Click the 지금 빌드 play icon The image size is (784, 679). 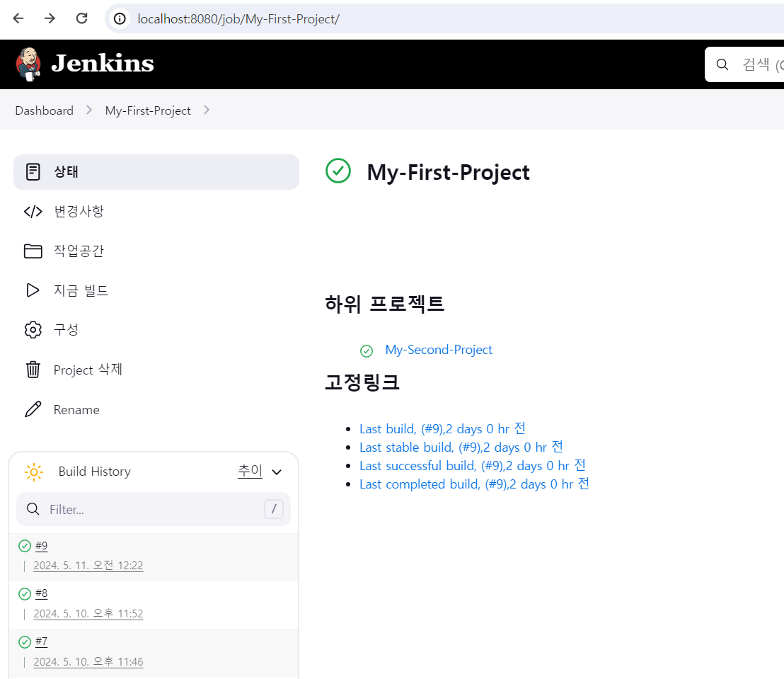pyautogui.click(x=33, y=290)
